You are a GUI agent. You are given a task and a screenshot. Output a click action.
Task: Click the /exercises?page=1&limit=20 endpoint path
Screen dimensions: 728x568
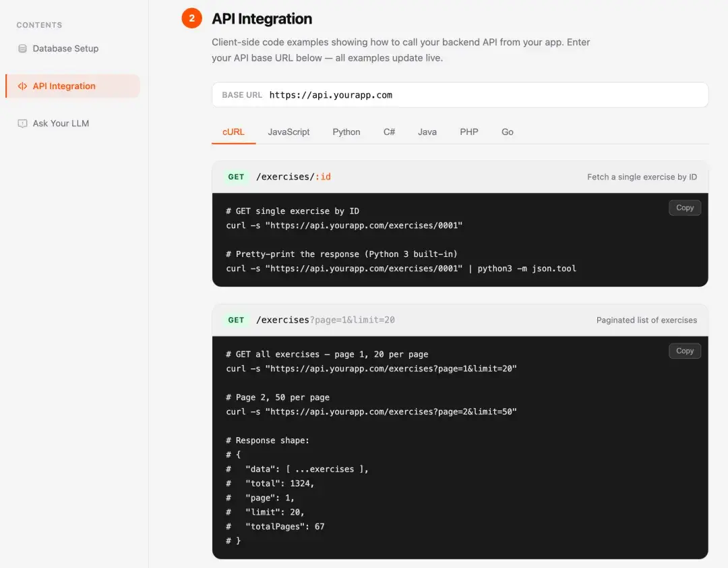tap(326, 320)
